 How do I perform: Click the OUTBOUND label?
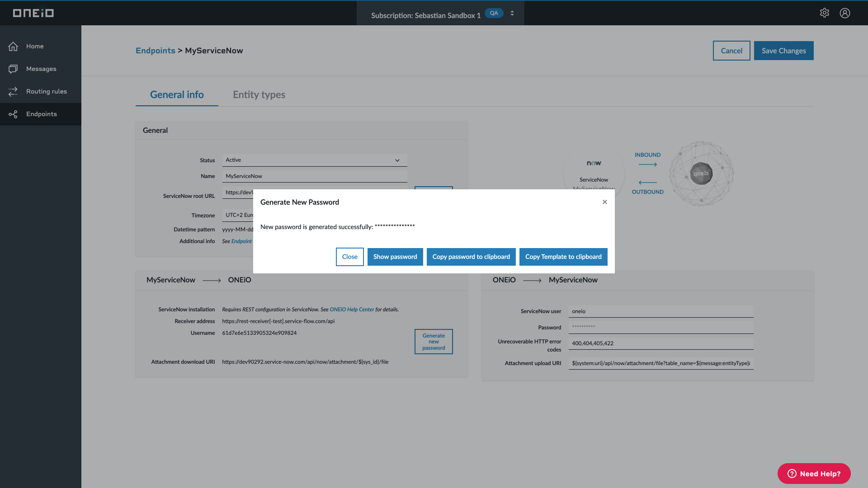648,192
